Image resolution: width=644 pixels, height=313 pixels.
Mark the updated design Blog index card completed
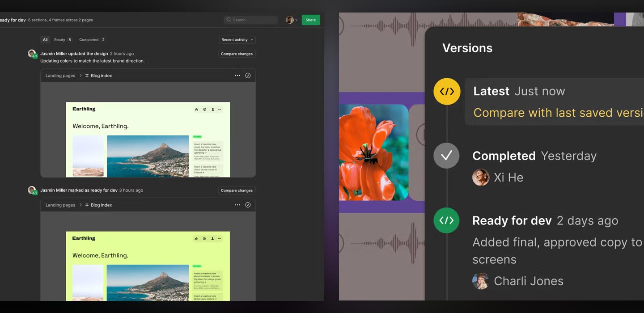248,76
